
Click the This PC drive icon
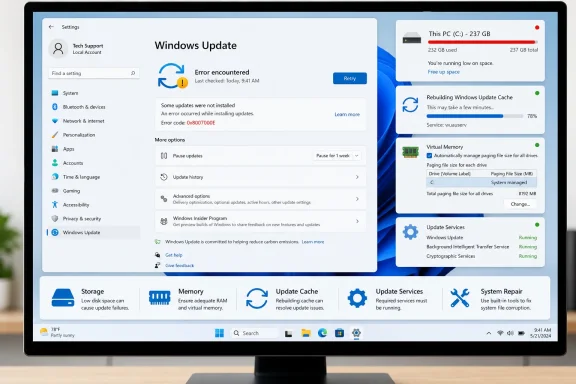[412, 38]
